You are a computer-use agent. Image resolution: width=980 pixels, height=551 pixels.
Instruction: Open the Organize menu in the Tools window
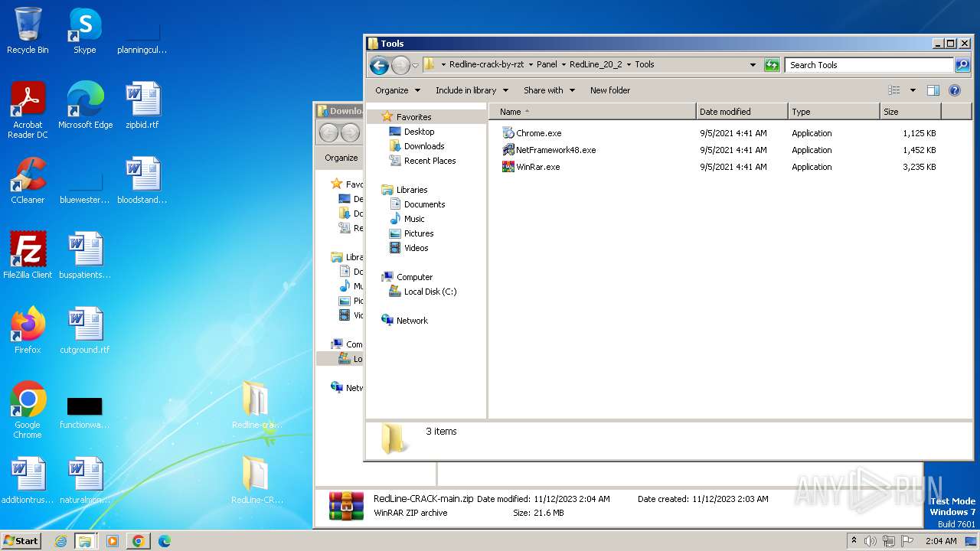point(397,90)
